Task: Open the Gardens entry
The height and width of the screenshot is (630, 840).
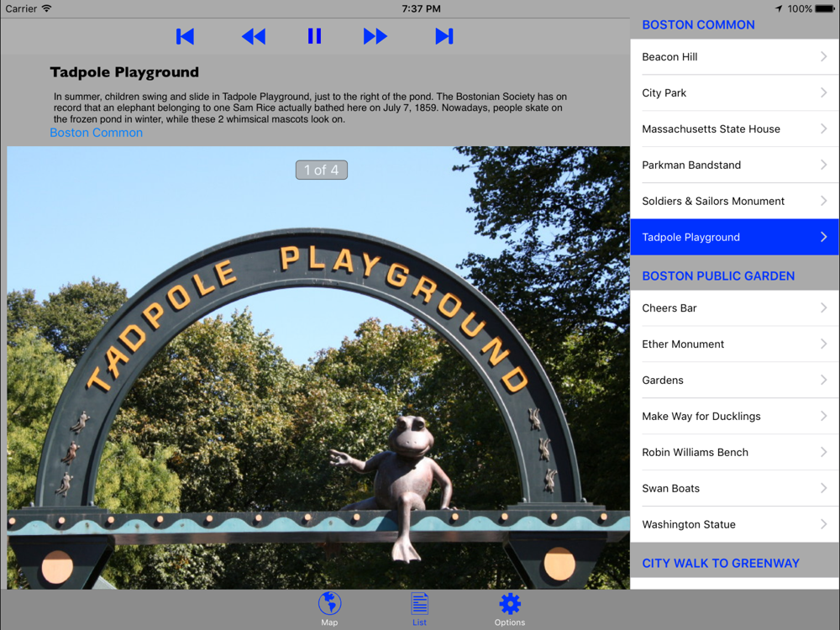Action: click(x=735, y=380)
